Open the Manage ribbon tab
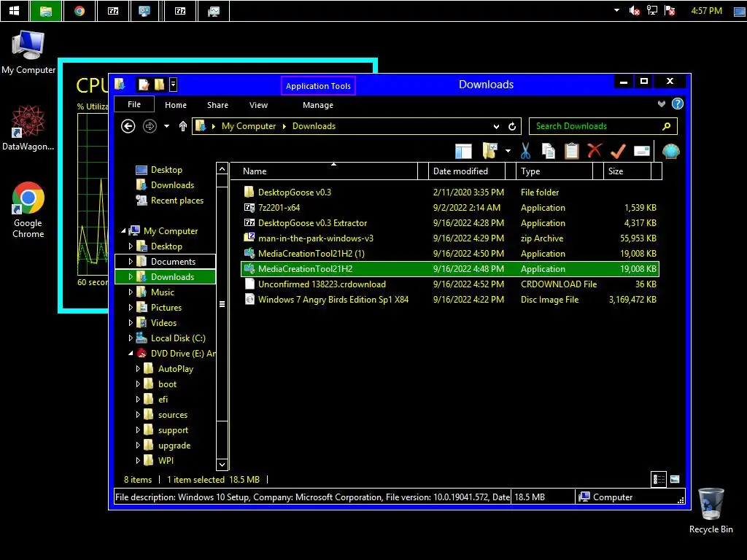 pos(318,105)
